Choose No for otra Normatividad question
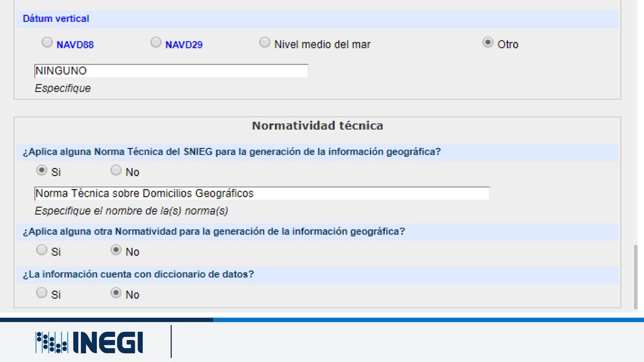The height and width of the screenshot is (362, 644). tap(116, 250)
